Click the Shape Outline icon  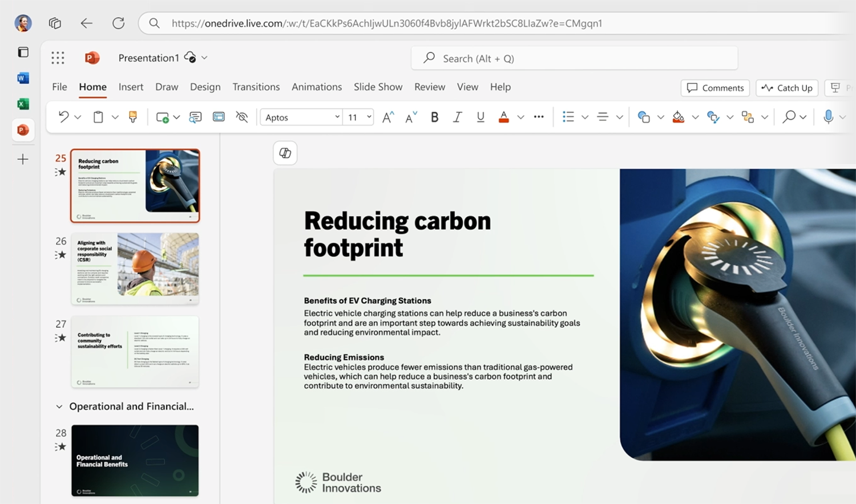click(x=713, y=117)
